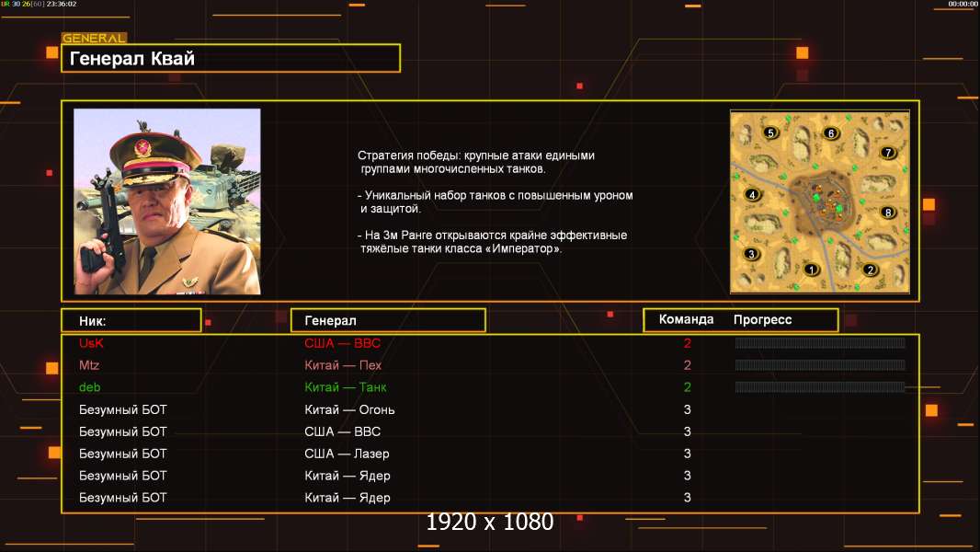
Task: Click the "Ник:" column header
Action: point(131,321)
